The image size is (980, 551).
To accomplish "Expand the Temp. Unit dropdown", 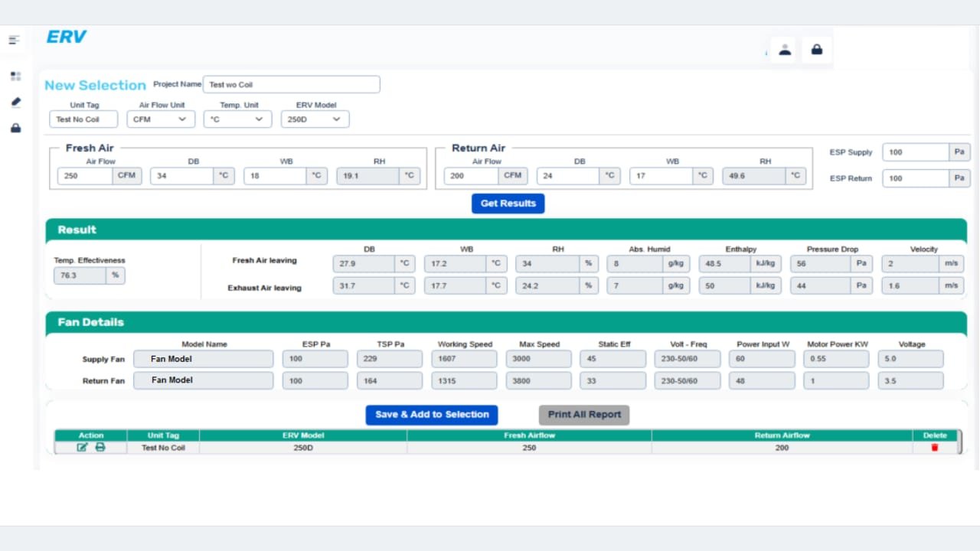I will point(237,119).
